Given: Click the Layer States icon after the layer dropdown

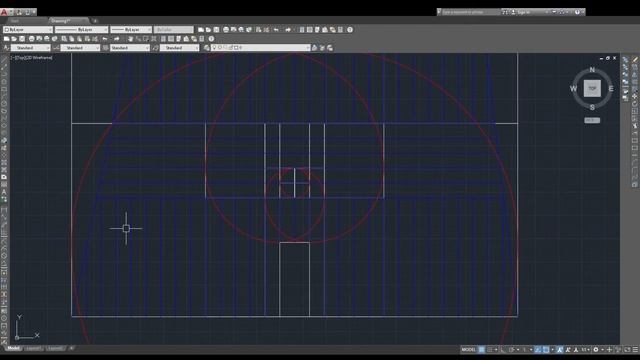Looking at the screenshot, I should (330, 48).
